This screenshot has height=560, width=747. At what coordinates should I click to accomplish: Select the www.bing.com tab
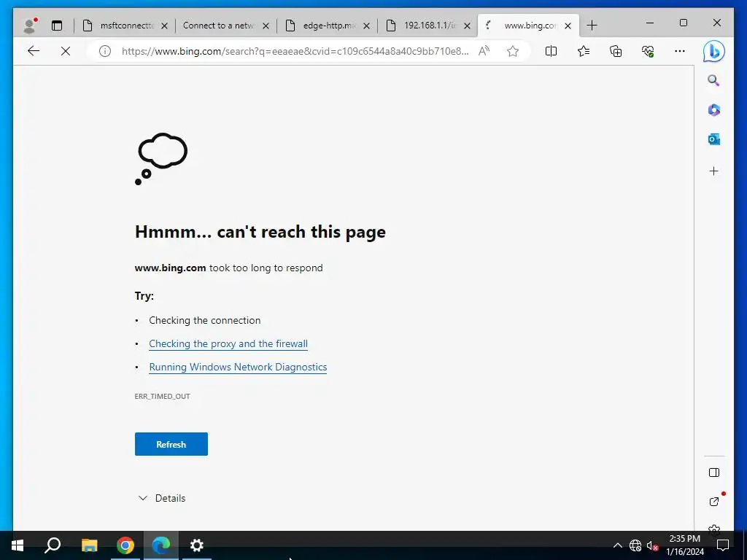[528, 26]
